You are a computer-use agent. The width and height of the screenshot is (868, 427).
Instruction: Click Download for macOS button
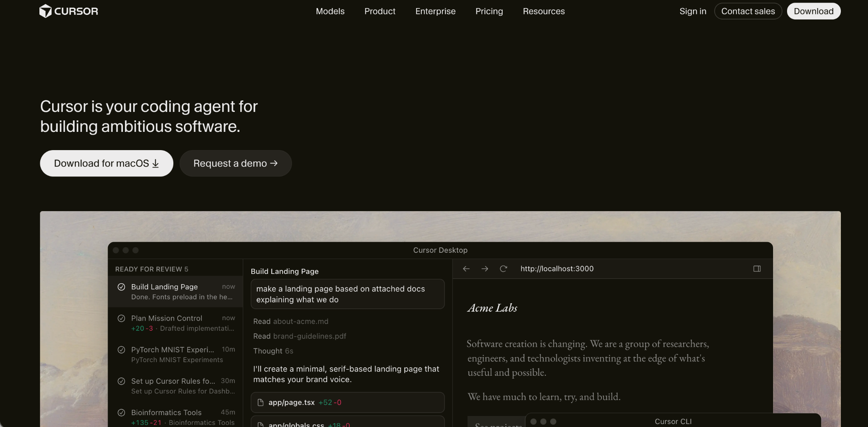[x=106, y=163]
